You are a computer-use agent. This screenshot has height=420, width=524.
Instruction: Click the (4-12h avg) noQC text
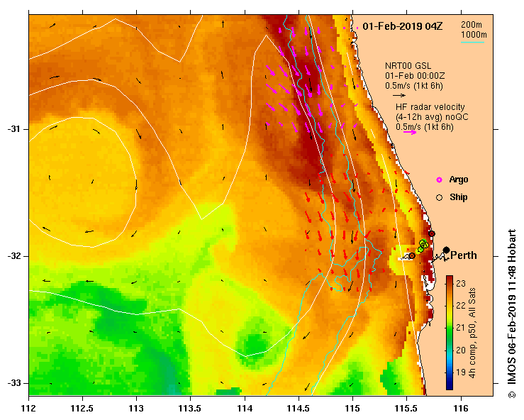coord(432,117)
